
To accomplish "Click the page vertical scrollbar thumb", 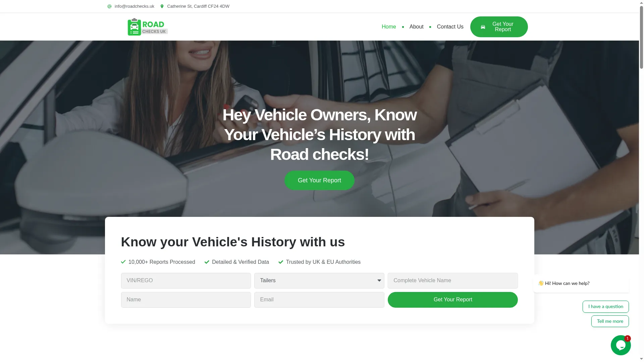I will coord(641,37).
